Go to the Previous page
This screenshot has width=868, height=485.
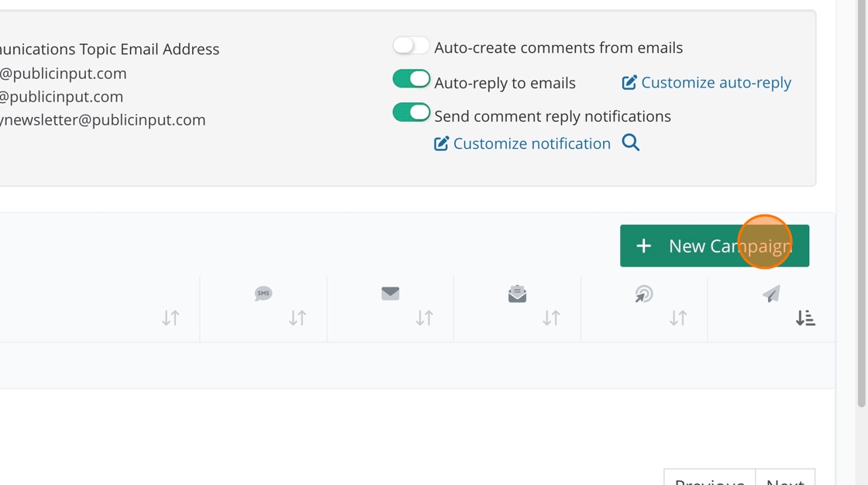click(709, 479)
